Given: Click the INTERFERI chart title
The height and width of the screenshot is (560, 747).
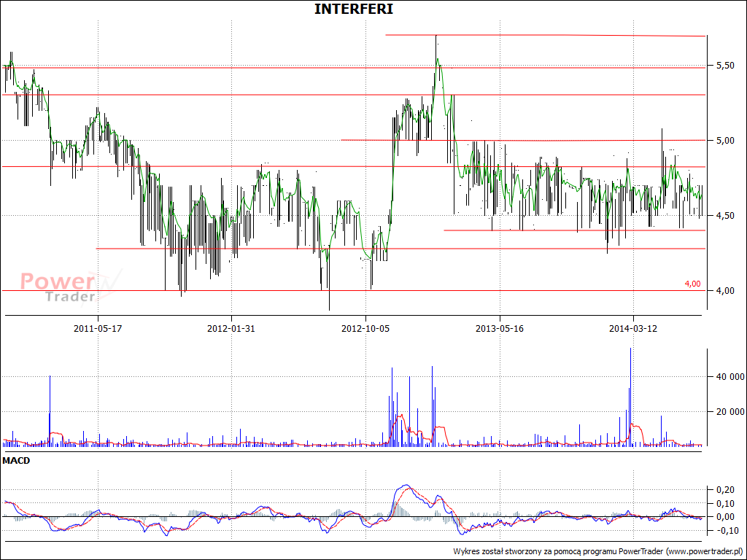Looking at the screenshot, I should coord(354,9).
